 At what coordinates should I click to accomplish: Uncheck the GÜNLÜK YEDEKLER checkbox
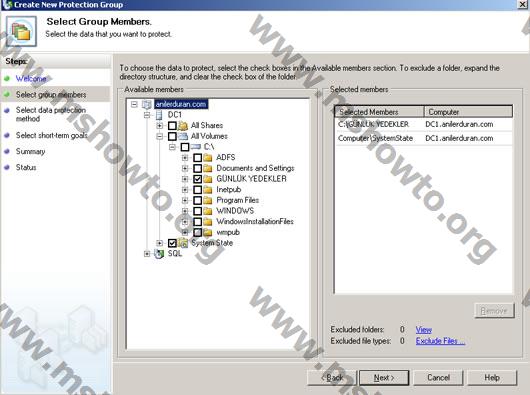198,179
